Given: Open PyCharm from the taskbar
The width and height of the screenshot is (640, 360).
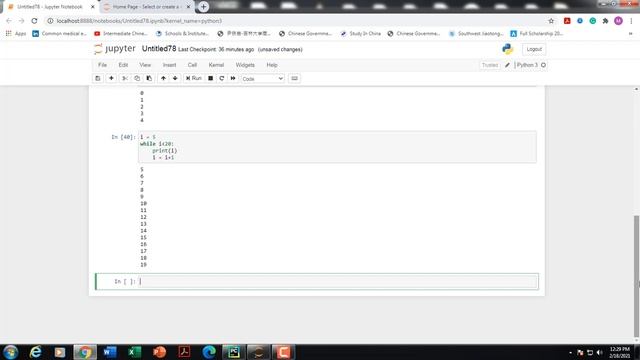Looking at the screenshot, I should pos(233,352).
